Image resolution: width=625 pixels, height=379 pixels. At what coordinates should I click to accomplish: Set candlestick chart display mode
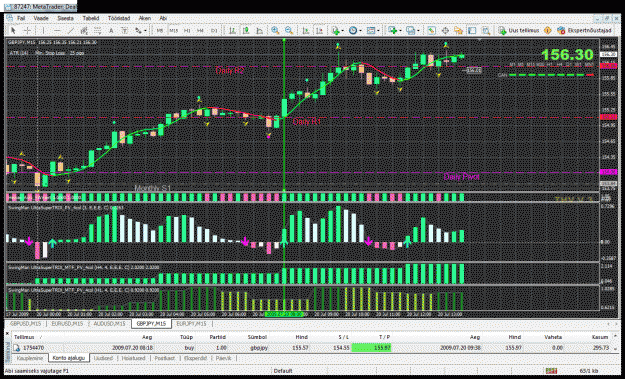246,30
